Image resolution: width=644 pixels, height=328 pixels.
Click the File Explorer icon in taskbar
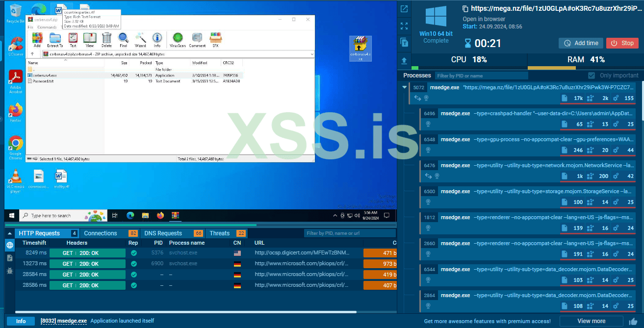[x=145, y=215]
